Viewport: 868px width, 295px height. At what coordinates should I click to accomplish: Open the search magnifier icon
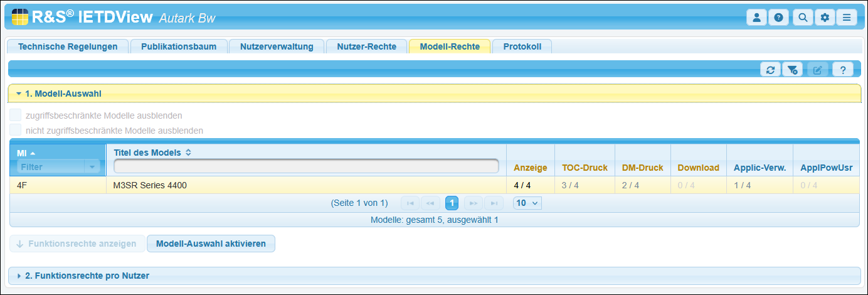(x=803, y=18)
